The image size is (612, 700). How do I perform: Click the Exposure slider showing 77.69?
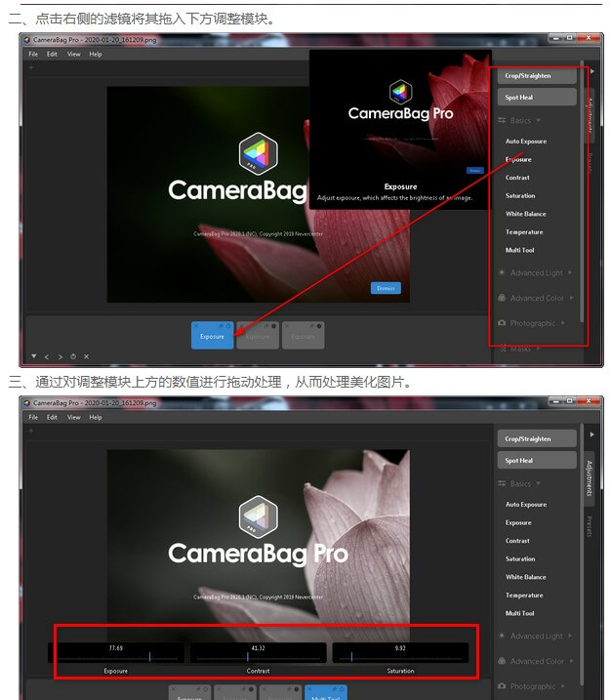(116, 653)
